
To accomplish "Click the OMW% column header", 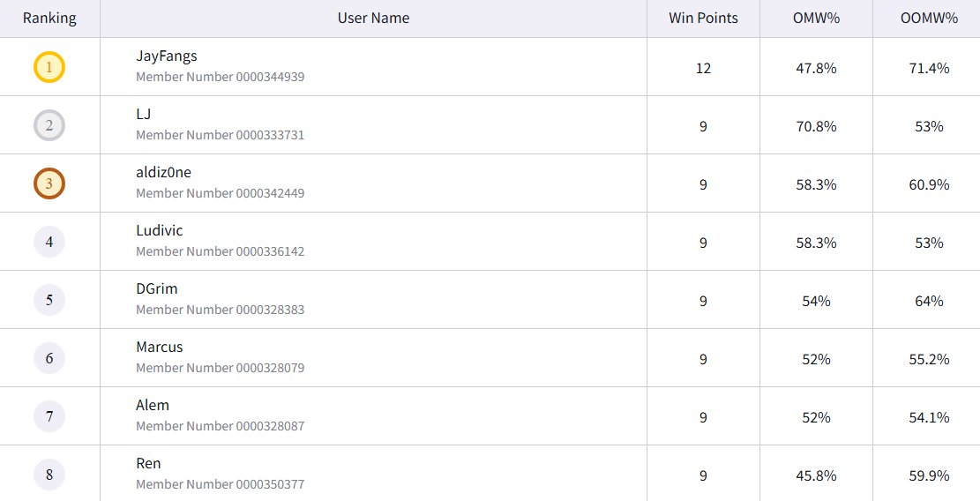I will pyautogui.click(x=816, y=19).
